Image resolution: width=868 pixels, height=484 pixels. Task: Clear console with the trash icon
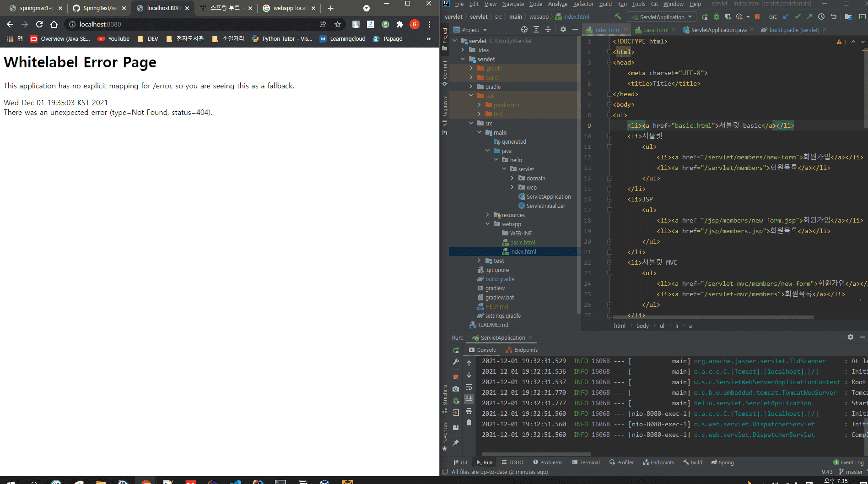(469, 423)
